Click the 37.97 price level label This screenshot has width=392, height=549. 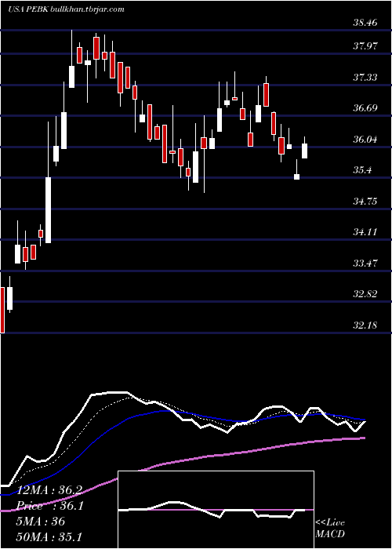point(365,45)
